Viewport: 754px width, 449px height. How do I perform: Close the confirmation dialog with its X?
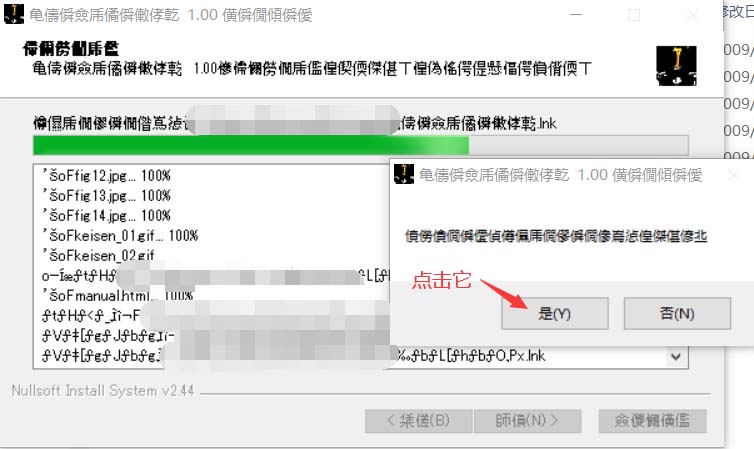[x=734, y=175]
